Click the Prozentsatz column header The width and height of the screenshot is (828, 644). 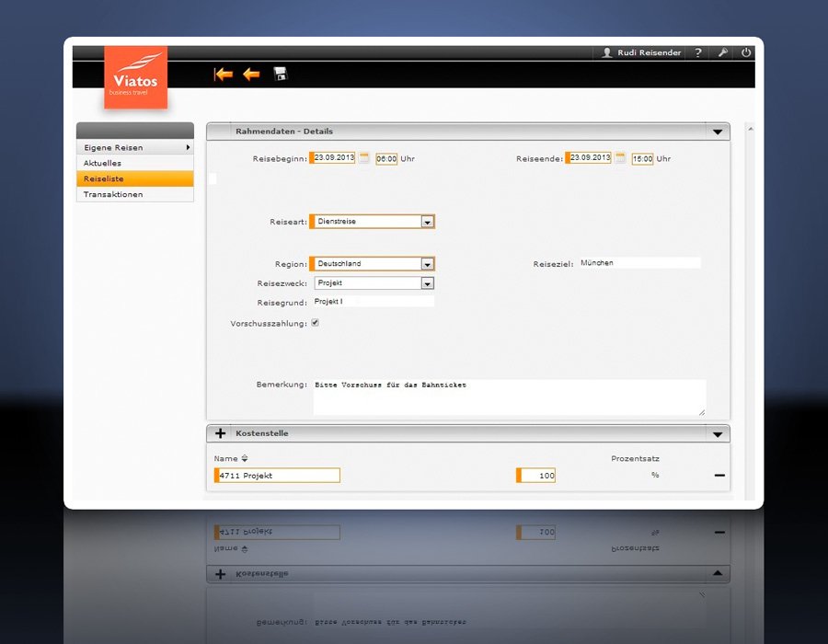635,458
